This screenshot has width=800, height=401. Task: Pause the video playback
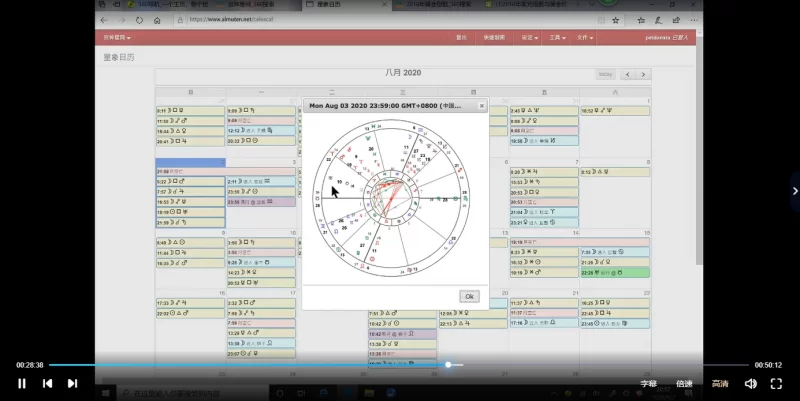point(22,383)
